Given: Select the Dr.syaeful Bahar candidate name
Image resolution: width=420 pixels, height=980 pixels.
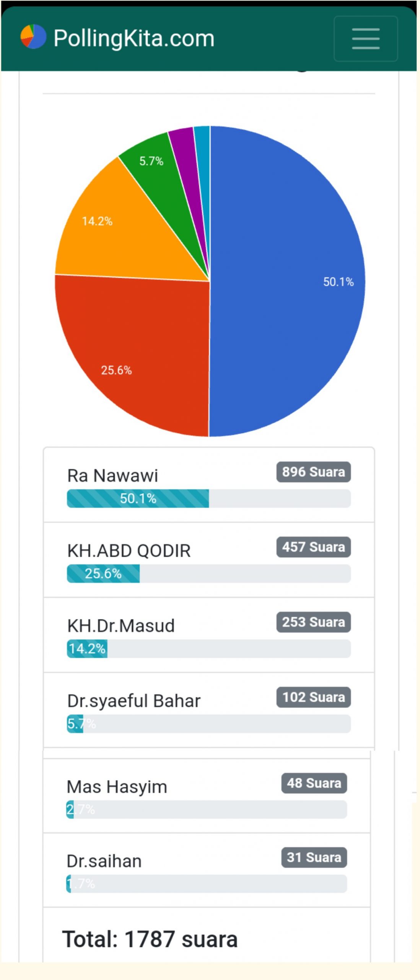Looking at the screenshot, I should coord(133,701).
